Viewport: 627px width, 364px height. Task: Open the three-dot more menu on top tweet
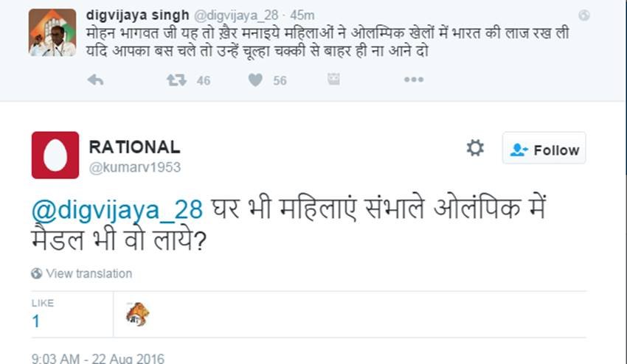pos(413,80)
